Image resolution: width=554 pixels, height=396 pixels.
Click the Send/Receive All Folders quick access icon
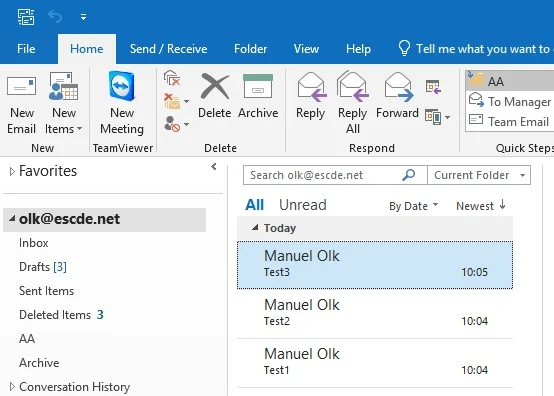point(26,17)
